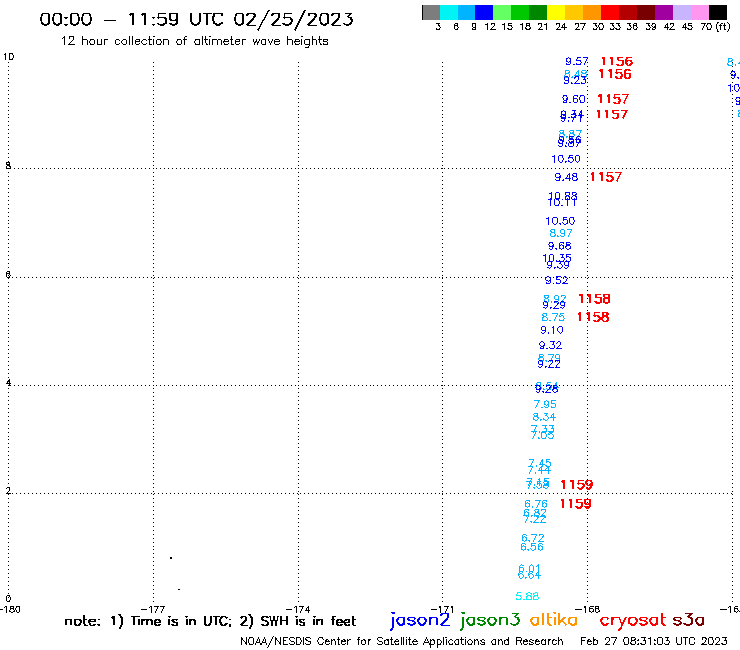Click wave height value 9.48

coord(566,177)
